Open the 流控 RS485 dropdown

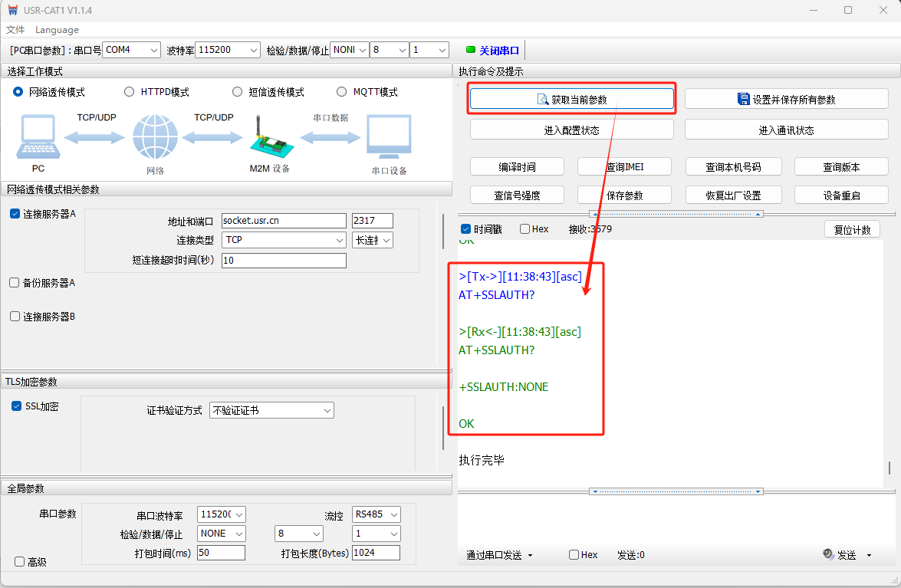pos(375,514)
